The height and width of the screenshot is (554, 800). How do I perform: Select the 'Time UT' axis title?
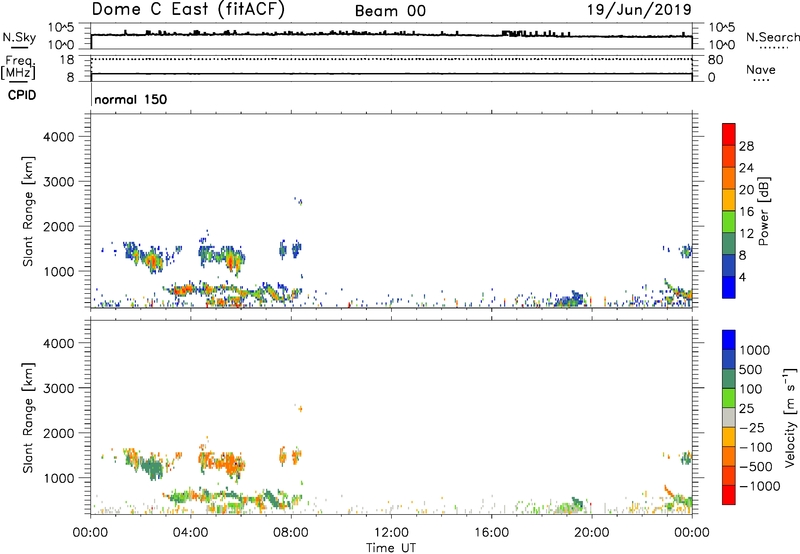(x=391, y=548)
